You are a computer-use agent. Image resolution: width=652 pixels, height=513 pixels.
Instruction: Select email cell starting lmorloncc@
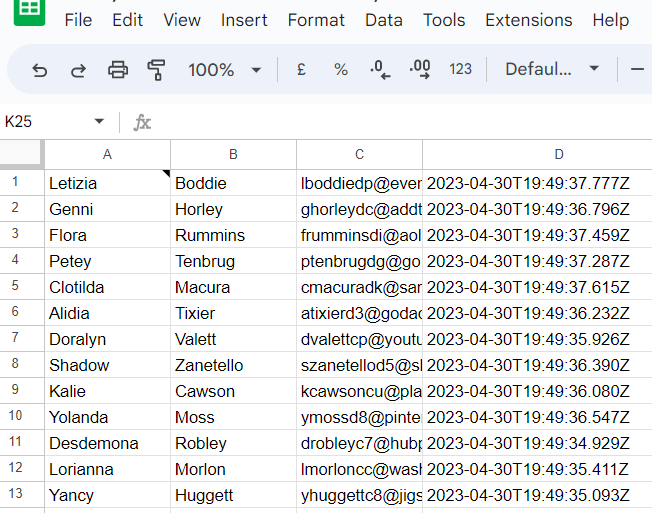[359, 469]
